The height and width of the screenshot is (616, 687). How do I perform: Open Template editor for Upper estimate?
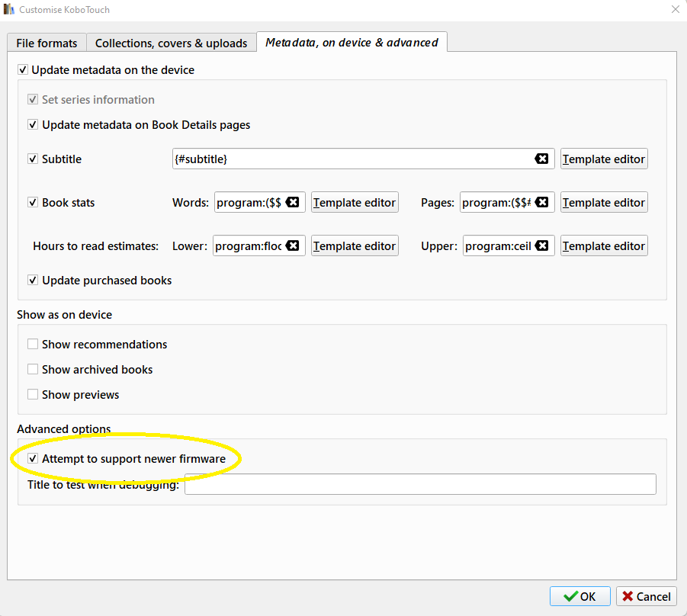604,245
